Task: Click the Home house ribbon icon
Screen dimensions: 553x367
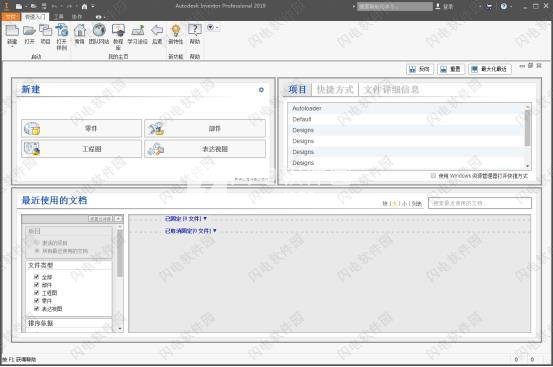Action: (x=80, y=30)
